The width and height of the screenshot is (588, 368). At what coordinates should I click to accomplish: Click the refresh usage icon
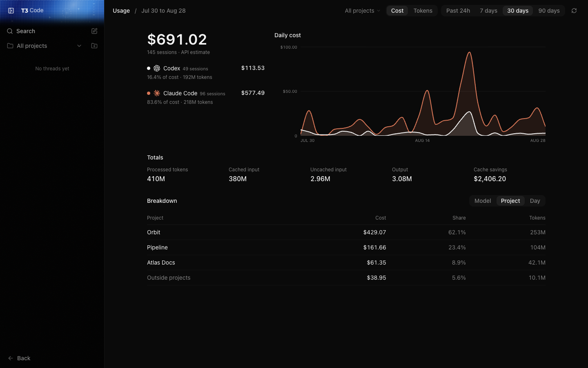pos(574,11)
